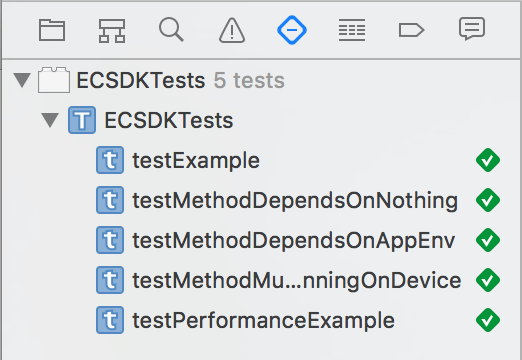Click the 't' icon beside testPerformanceExample
The image size is (522, 360).
tap(110, 320)
